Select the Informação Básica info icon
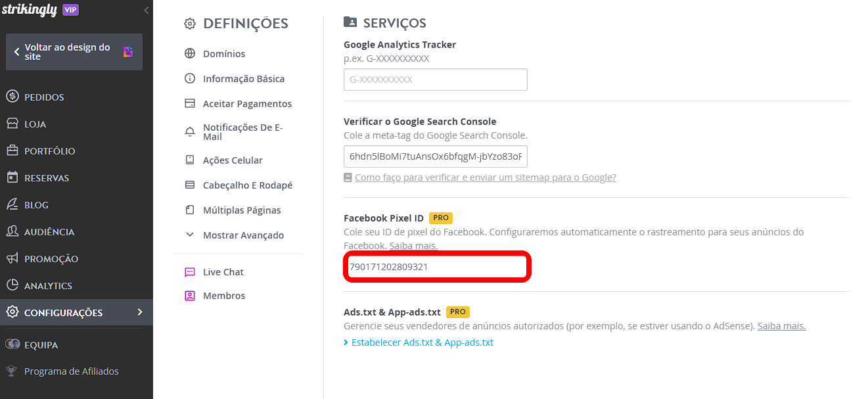The width and height of the screenshot is (868, 399). (x=190, y=79)
